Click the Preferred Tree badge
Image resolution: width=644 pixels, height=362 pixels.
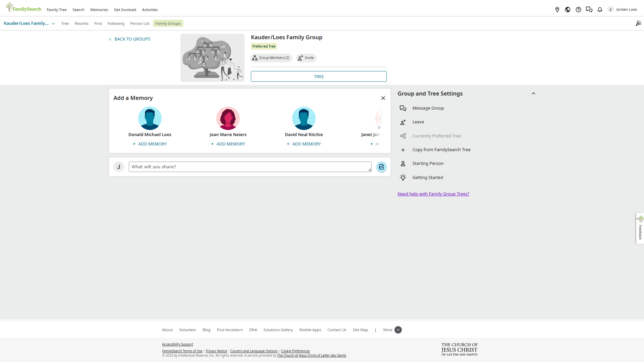coord(264,47)
